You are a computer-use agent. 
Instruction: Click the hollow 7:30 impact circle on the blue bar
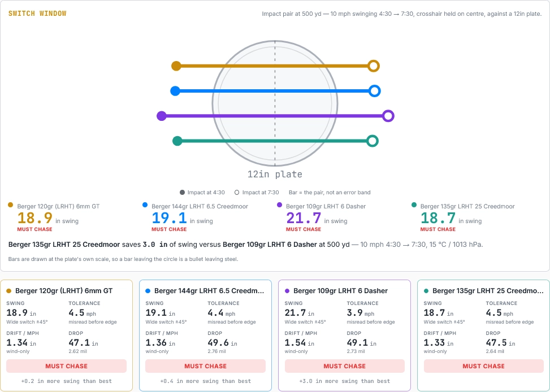[375, 91]
